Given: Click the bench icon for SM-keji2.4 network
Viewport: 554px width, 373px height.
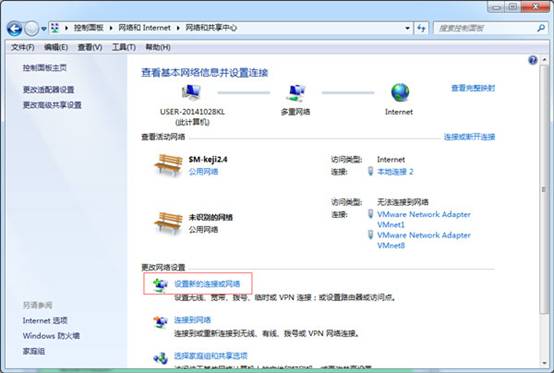Looking at the screenshot, I should coord(168,165).
